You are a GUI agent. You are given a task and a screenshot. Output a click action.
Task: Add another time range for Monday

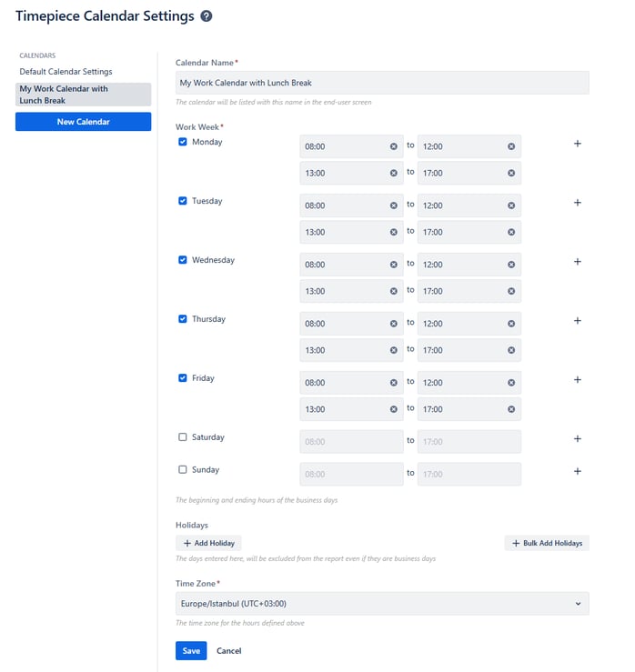pos(577,144)
